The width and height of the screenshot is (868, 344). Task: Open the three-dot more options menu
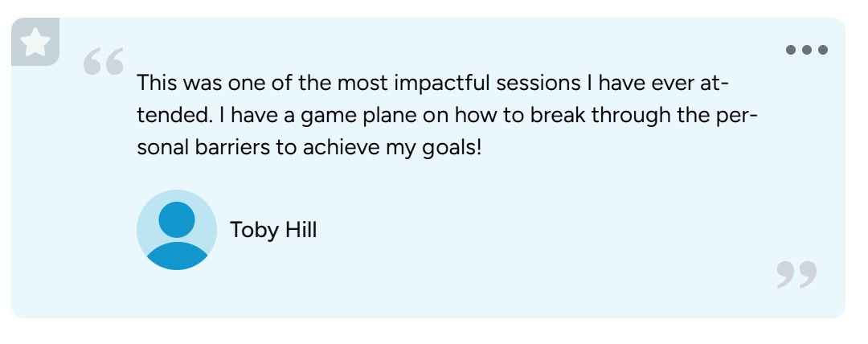tap(806, 50)
